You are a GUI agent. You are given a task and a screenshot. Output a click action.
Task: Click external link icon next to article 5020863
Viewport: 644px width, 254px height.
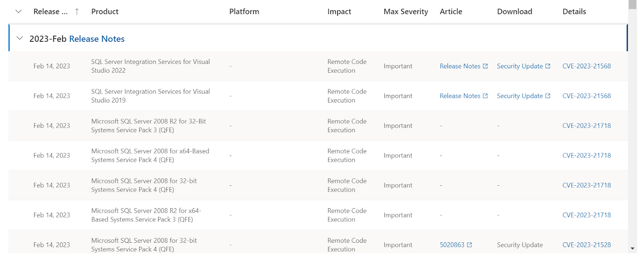[x=469, y=245]
